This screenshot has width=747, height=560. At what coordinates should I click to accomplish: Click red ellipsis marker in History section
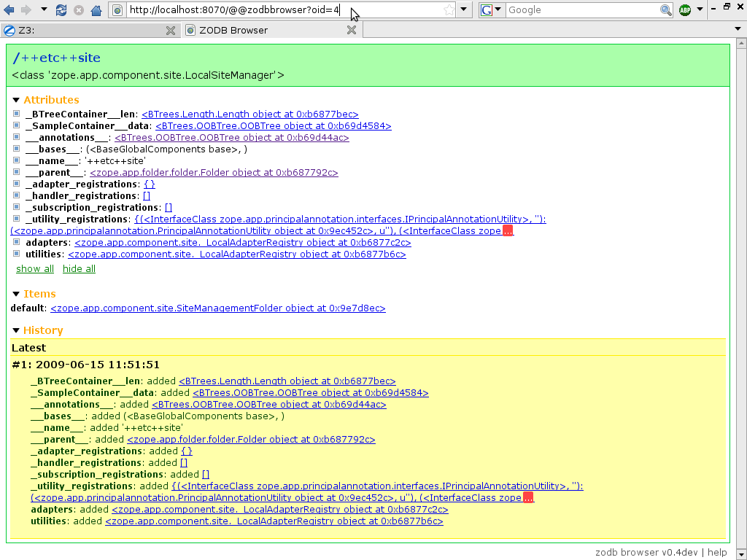[528, 498]
